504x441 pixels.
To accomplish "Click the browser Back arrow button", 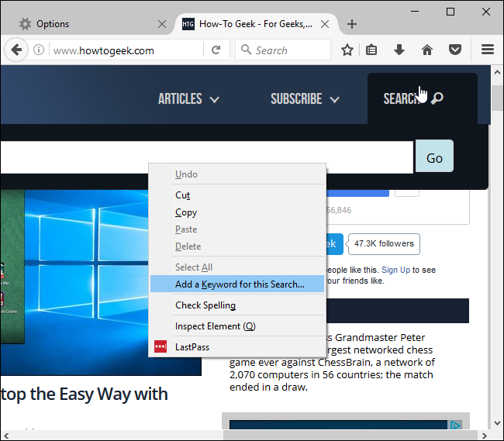I will point(16,50).
